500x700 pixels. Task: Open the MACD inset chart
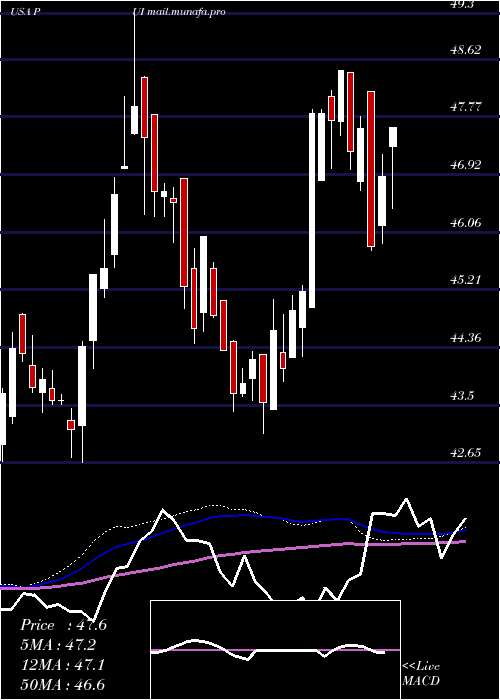tap(275, 650)
